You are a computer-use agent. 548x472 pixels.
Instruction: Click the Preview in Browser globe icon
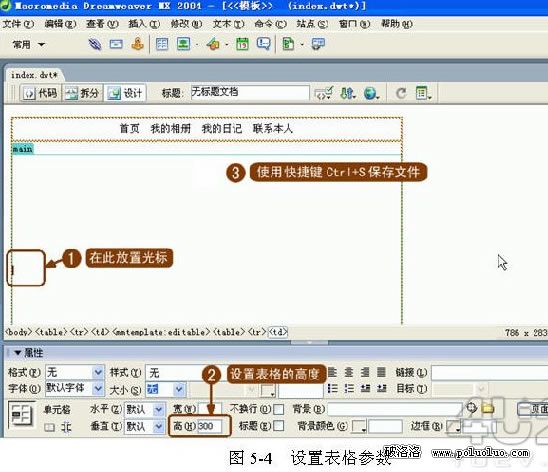371,93
